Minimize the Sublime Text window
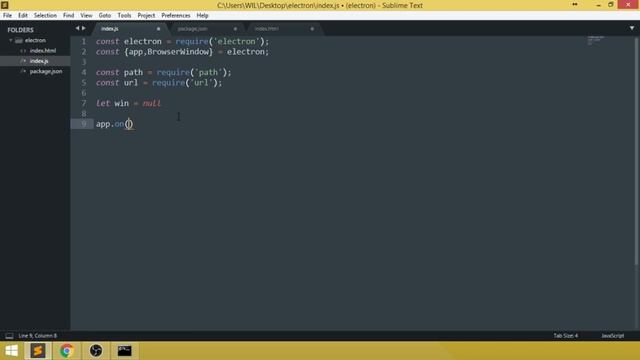Viewport: 640px width, 360px height. [598, 5]
